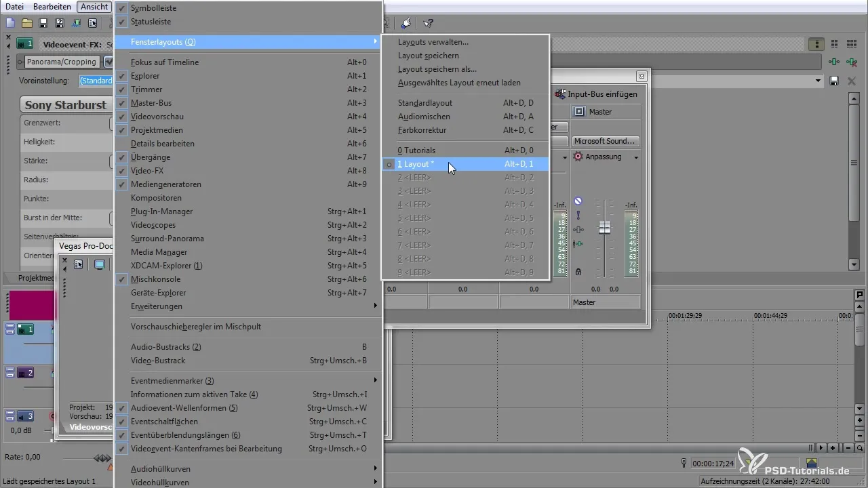The width and height of the screenshot is (868, 488).
Task: Click the track 3 volume slider
Action: tap(50, 430)
